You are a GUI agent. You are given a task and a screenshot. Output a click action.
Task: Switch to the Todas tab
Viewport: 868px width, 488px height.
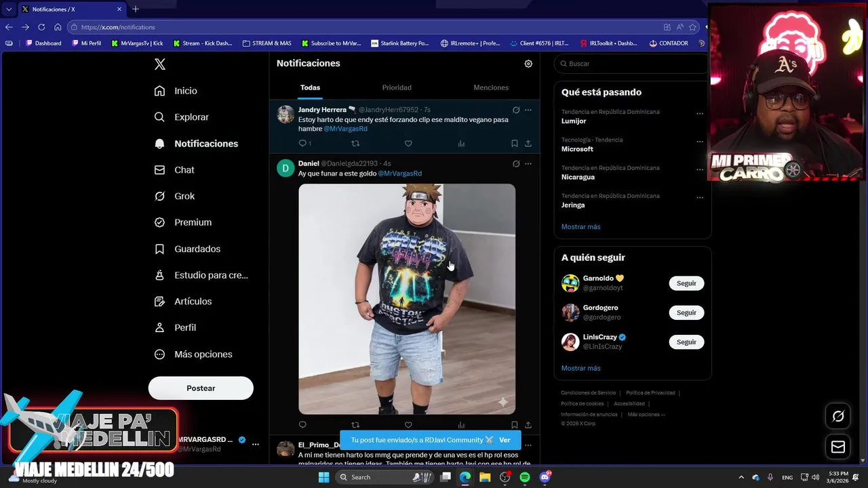pyautogui.click(x=310, y=87)
